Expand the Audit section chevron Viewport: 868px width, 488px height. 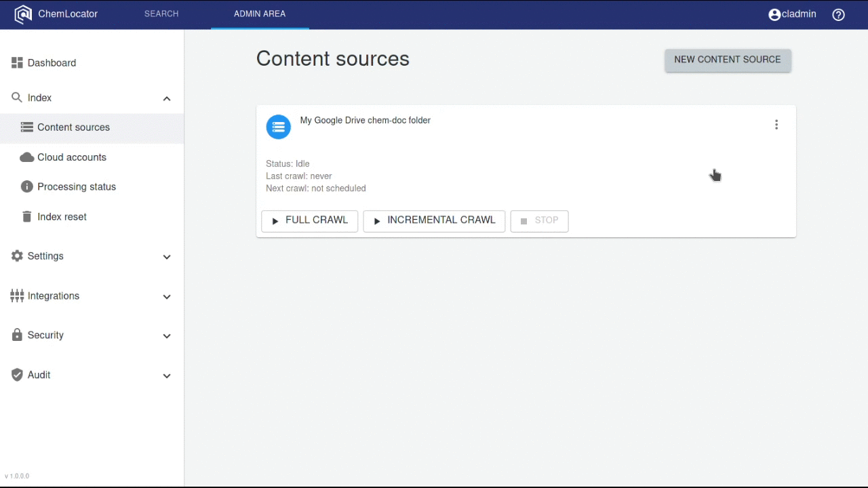coord(167,376)
